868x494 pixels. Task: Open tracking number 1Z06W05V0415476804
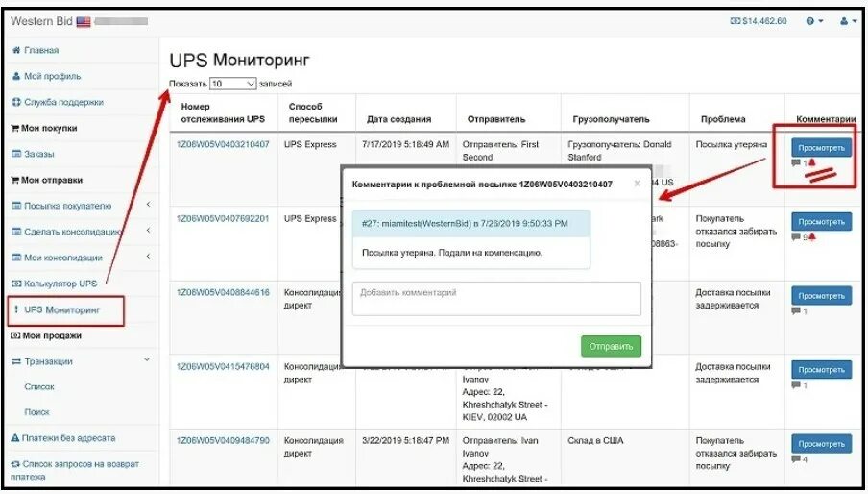223,366
